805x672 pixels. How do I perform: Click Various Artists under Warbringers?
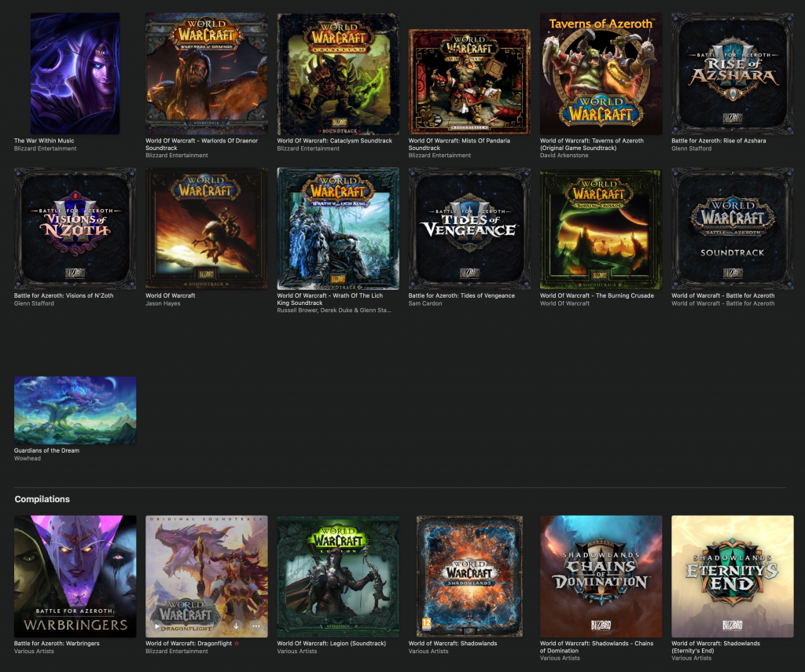click(34, 651)
